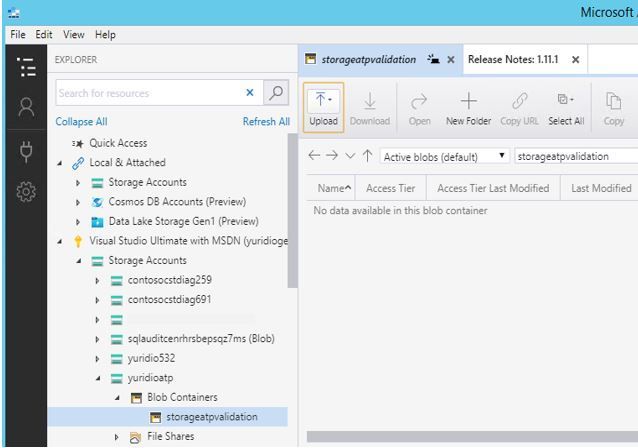This screenshot has height=448, width=638.
Task: Click the Copy URL toolbar button
Action: [x=519, y=109]
